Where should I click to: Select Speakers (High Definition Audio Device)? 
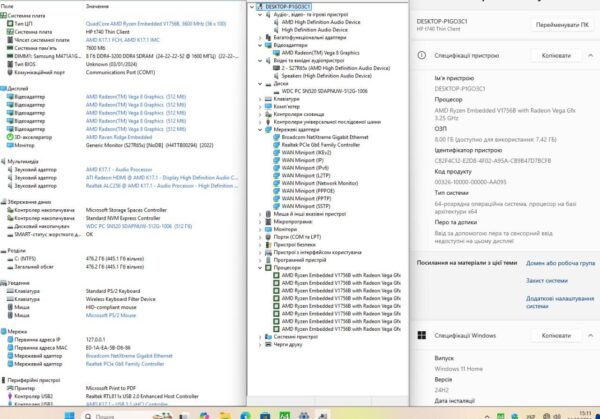click(326, 76)
